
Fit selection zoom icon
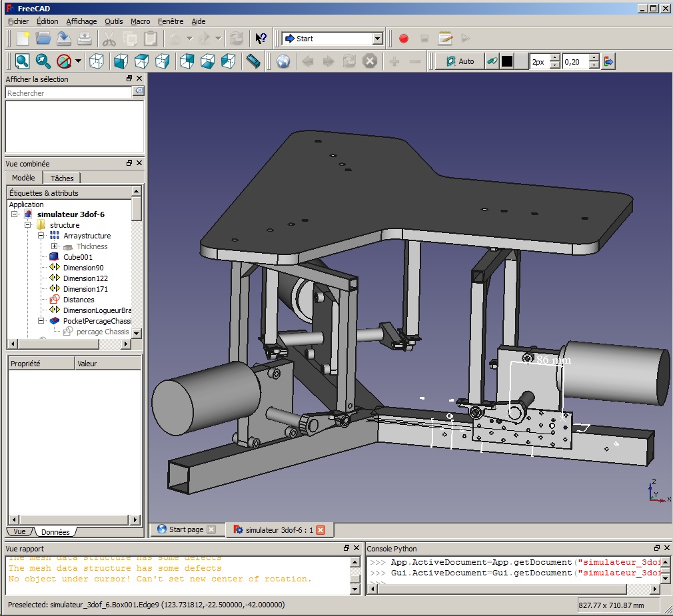click(x=43, y=61)
